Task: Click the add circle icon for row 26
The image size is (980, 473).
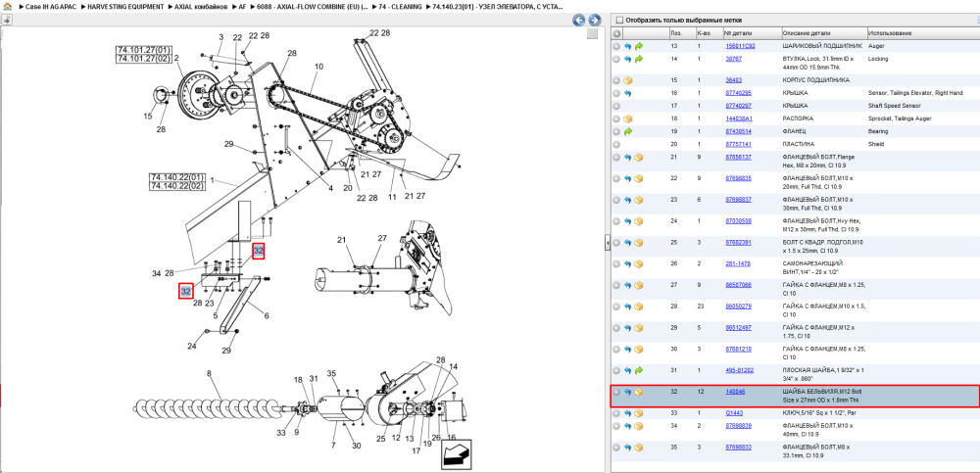Action: pyautogui.click(x=616, y=264)
